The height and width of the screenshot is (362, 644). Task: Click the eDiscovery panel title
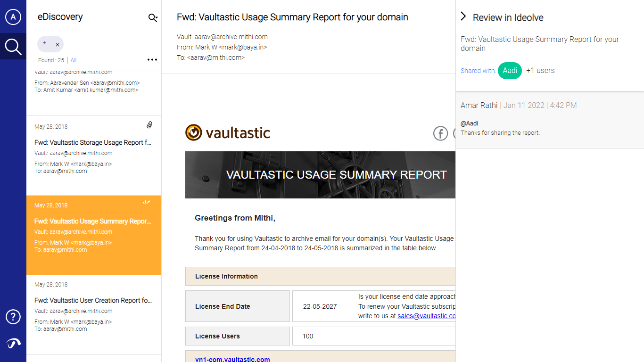tap(60, 17)
